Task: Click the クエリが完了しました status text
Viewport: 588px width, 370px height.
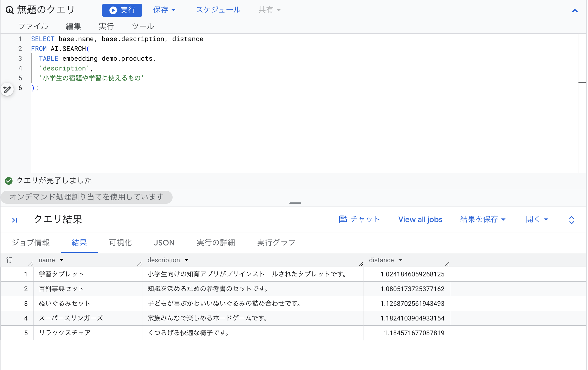Action: [x=54, y=181]
